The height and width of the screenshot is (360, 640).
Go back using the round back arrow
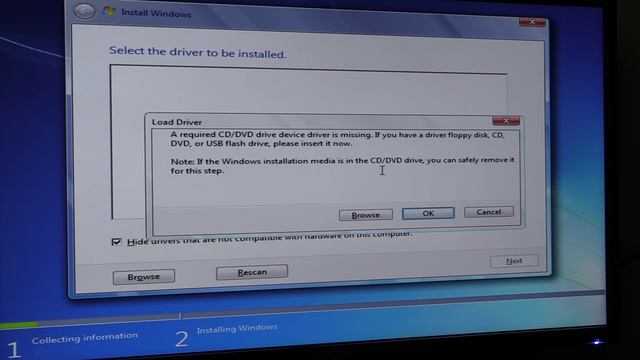84,11
